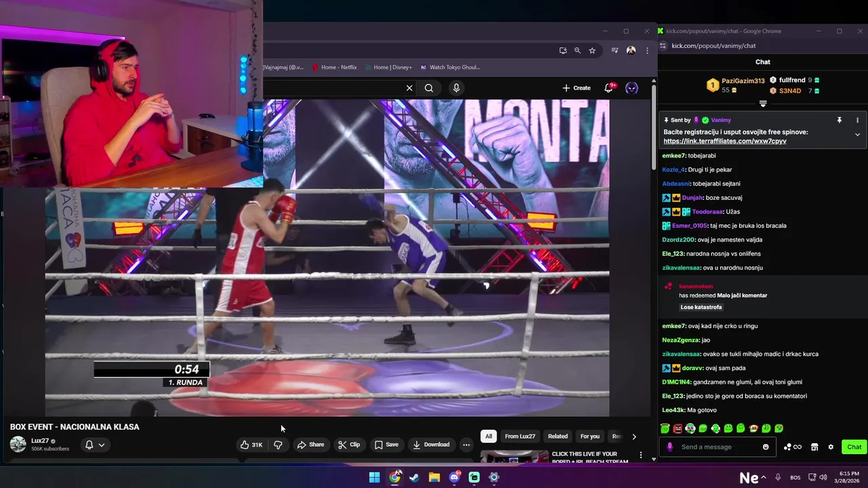Install app icon in Chrome address bar
The width and height of the screenshot is (868, 488).
pyautogui.click(x=563, y=50)
